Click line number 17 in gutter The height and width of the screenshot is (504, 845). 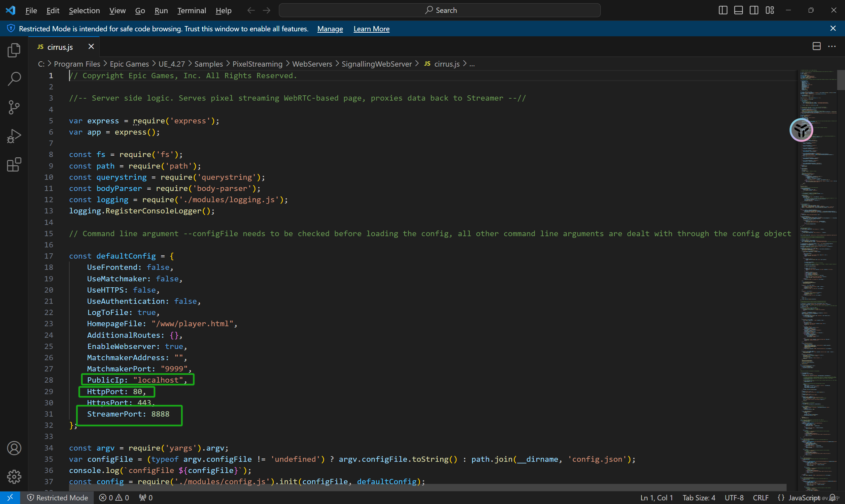tap(49, 256)
